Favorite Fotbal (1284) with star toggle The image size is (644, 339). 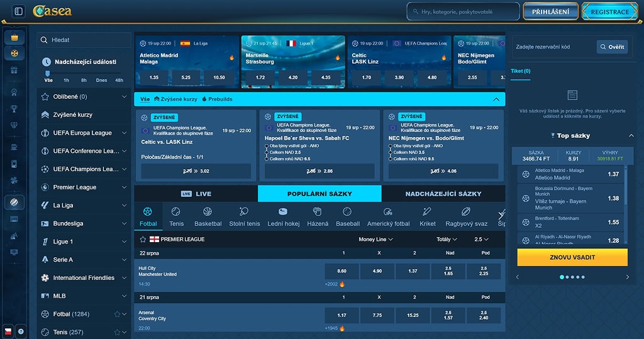(x=117, y=314)
